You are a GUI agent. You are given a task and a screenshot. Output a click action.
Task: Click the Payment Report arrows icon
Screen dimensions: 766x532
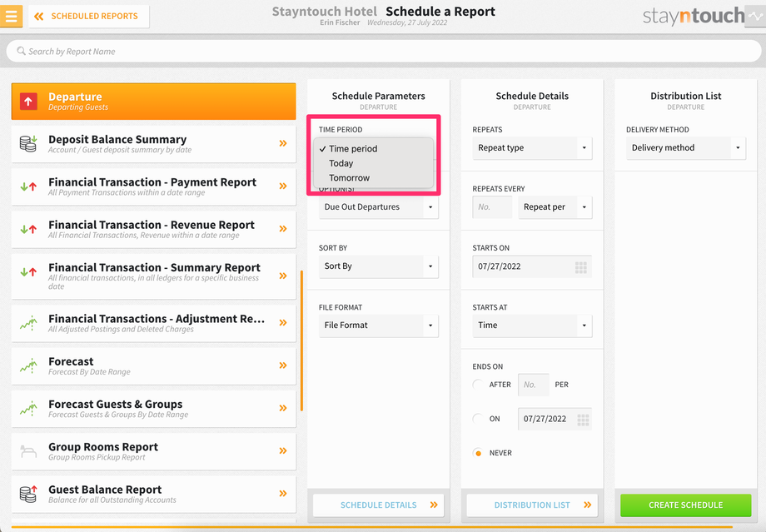click(28, 186)
